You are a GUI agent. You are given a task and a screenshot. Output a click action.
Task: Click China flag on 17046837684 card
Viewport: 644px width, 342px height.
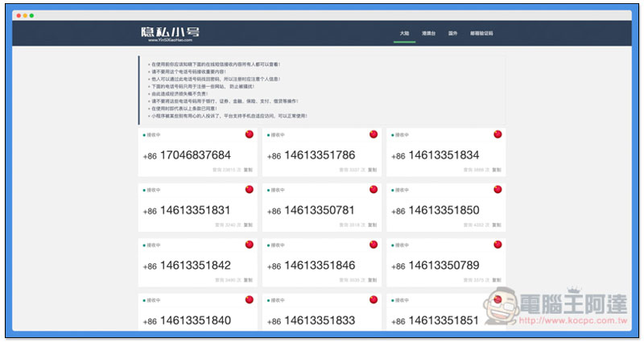click(249, 134)
